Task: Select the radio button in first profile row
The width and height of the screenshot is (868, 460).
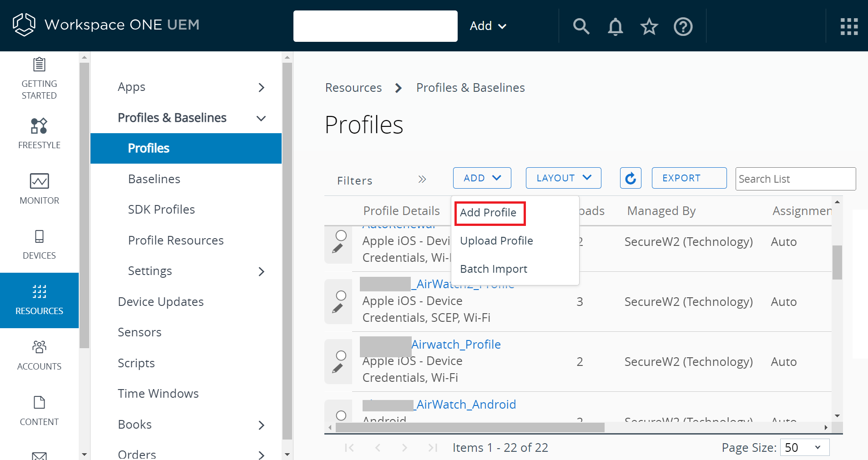Action: click(x=341, y=235)
